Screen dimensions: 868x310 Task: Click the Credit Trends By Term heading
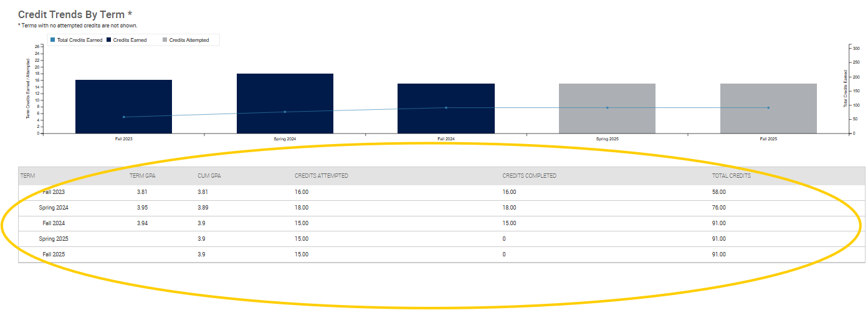(75, 14)
